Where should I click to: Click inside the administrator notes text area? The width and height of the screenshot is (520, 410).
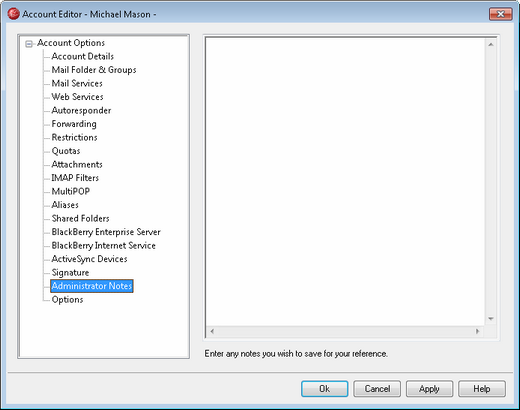point(345,182)
